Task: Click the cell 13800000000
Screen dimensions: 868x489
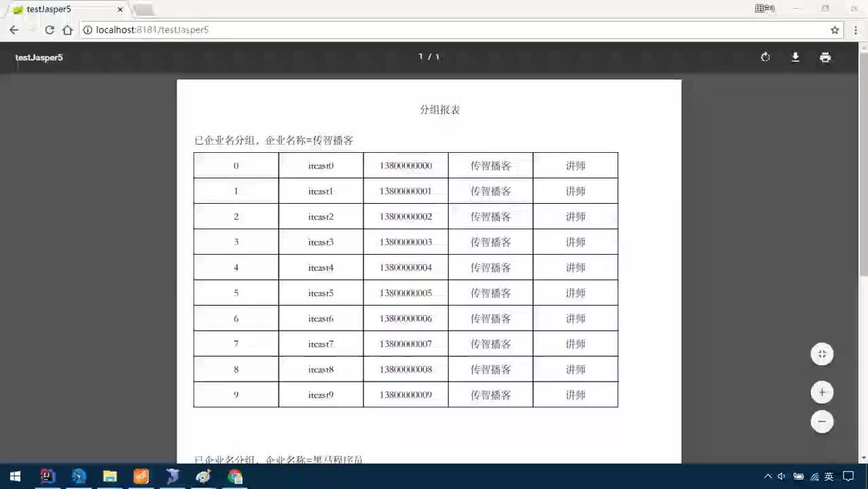Action: click(x=405, y=166)
